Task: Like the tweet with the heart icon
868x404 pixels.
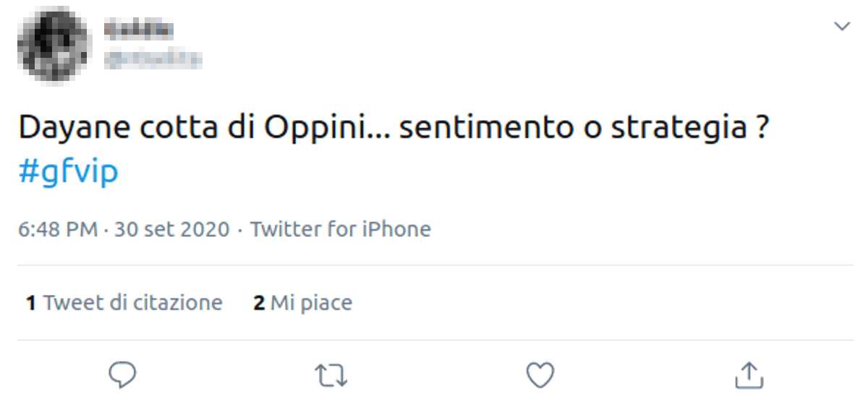Action: coord(540,374)
